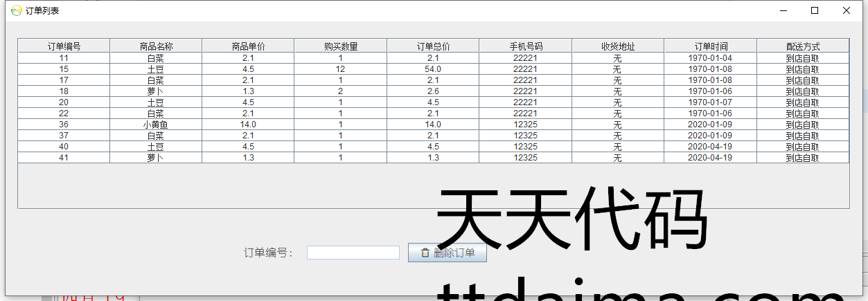Maximize the 订单列表 window
The height and width of the screenshot is (301, 868).
(x=815, y=10)
